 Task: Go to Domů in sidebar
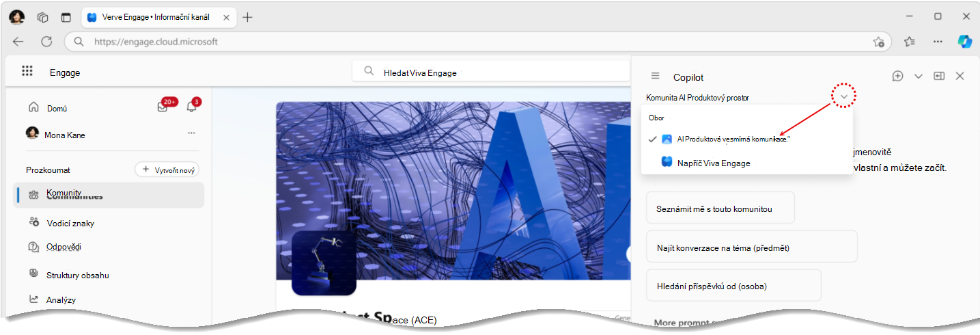(x=57, y=108)
